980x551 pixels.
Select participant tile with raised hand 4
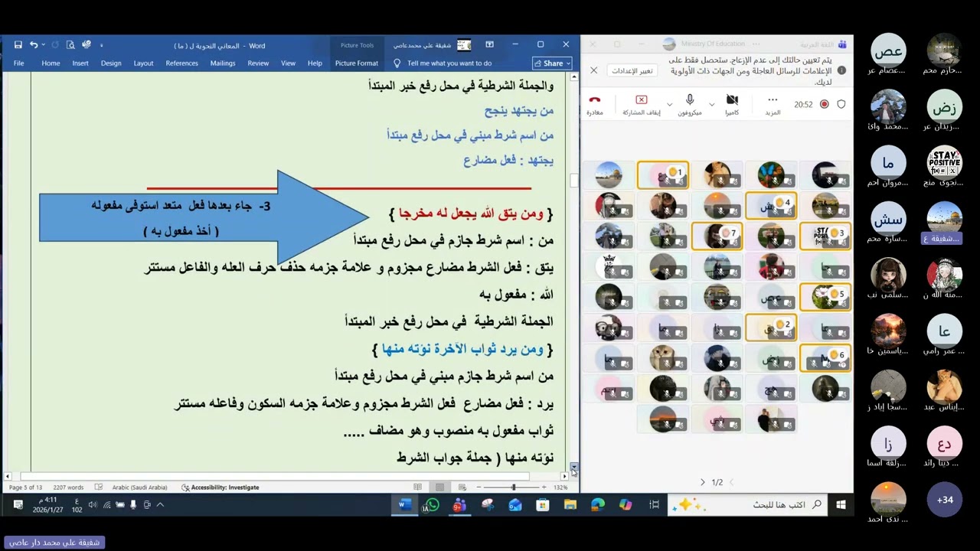771,206
